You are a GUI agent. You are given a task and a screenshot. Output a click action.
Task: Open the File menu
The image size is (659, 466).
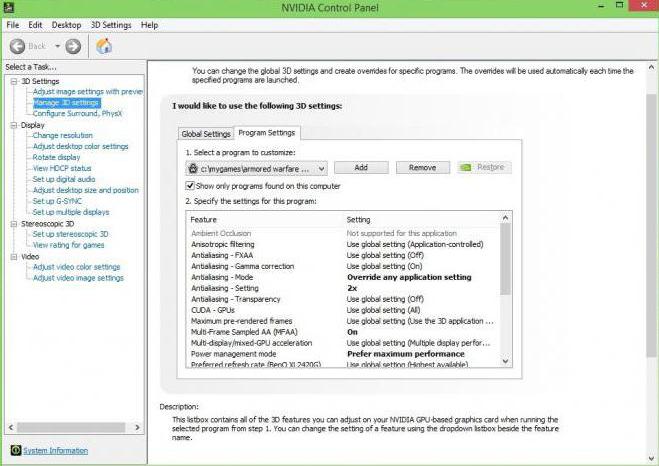13,25
